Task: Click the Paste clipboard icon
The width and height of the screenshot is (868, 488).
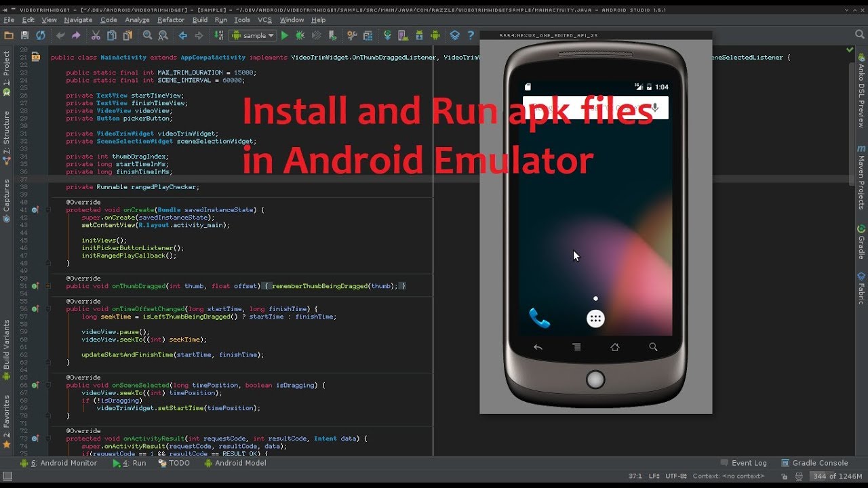Action: (x=127, y=35)
